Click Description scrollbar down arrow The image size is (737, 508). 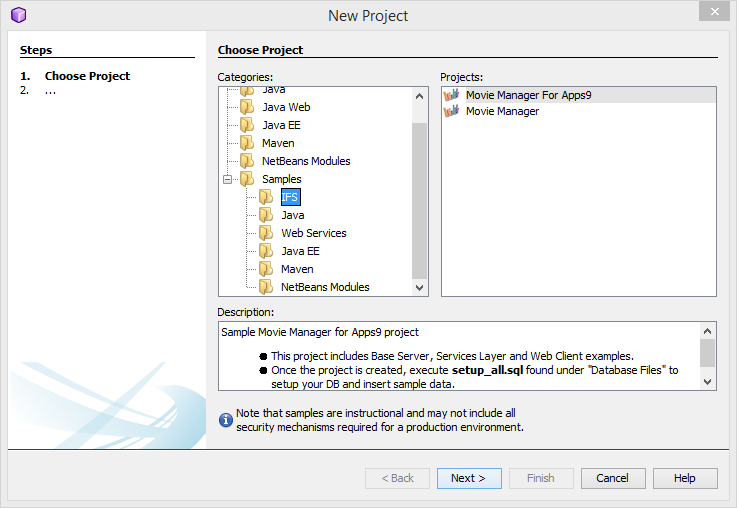coord(707,382)
